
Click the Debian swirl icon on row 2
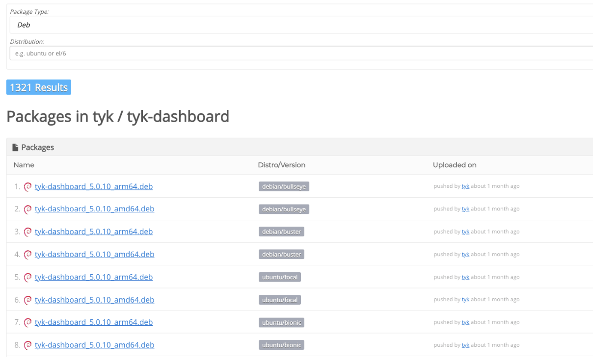pyautogui.click(x=27, y=209)
